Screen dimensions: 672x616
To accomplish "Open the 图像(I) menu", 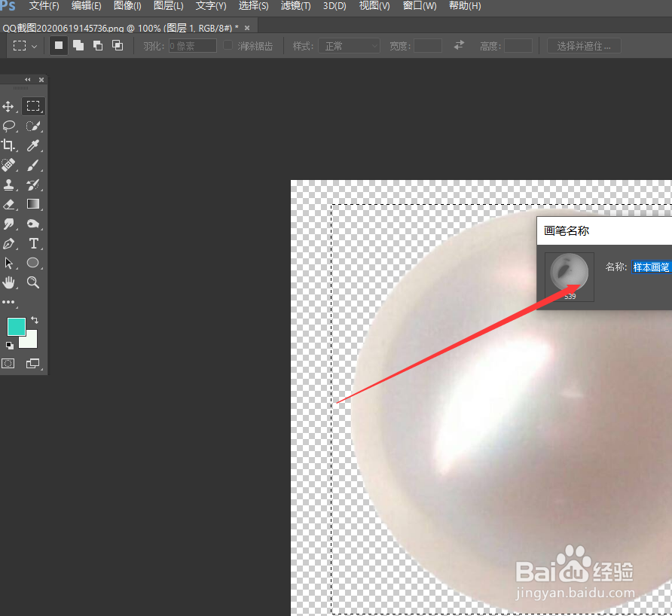I will tap(127, 6).
